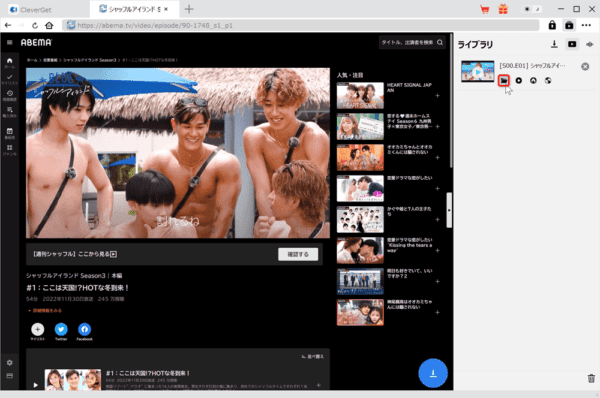Show the downloading tab in Library
Image resolution: width=600 pixels, height=398 pixels.
(x=554, y=44)
